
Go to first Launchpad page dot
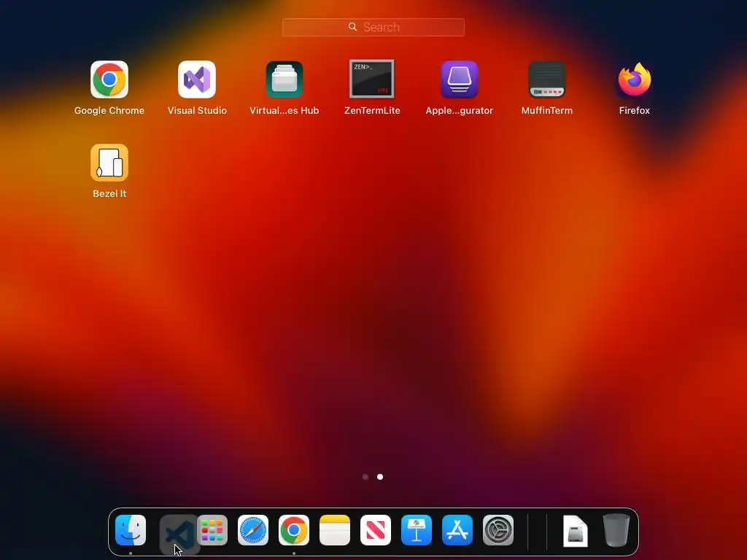point(365,477)
